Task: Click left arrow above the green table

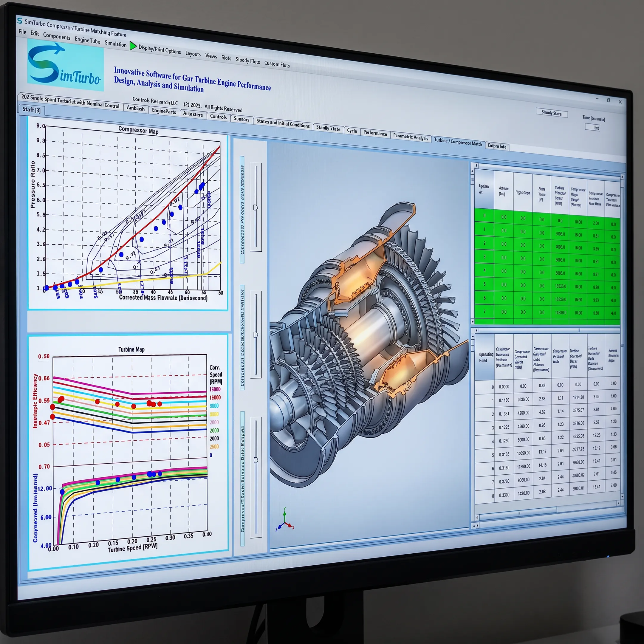Action: tap(477, 165)
